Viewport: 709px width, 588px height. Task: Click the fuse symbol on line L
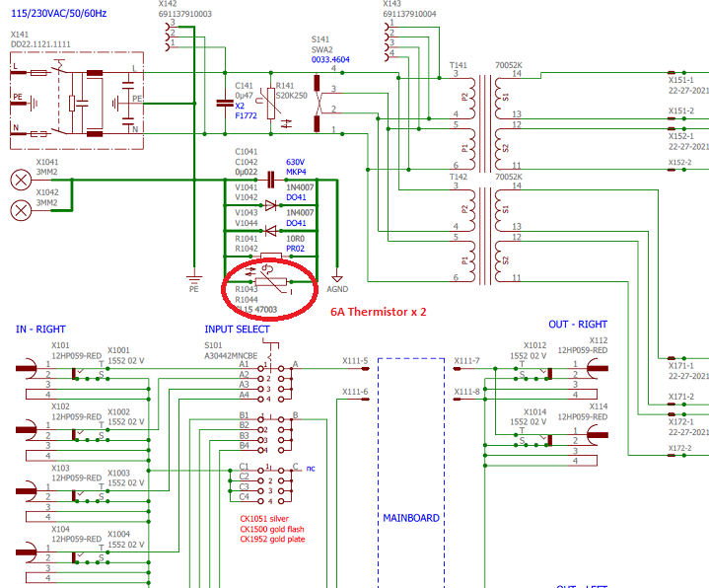click(38, 72)
